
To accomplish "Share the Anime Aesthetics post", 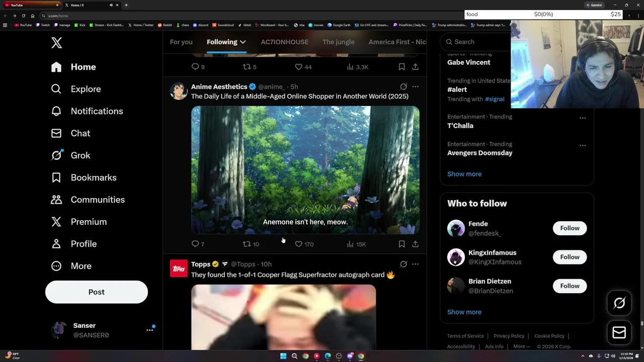I will 415,244.
